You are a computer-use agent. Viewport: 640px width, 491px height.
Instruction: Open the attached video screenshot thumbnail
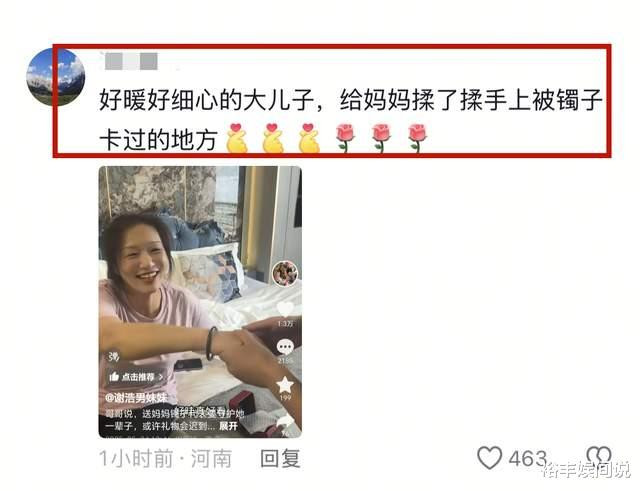(x=200, y=302)
